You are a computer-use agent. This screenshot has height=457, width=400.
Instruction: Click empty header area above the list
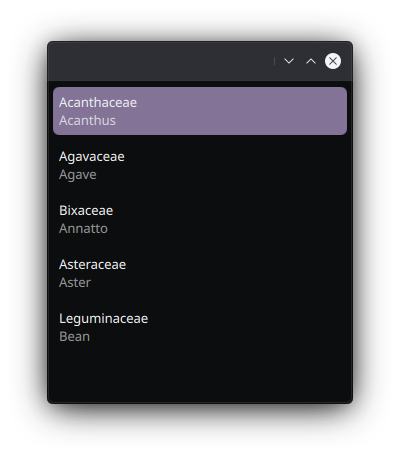coord(162,61)
